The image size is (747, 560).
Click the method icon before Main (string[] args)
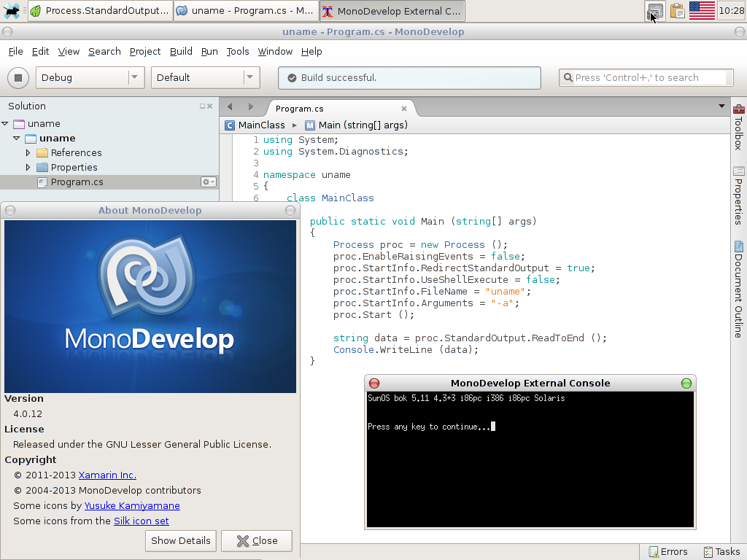[310, 125]
